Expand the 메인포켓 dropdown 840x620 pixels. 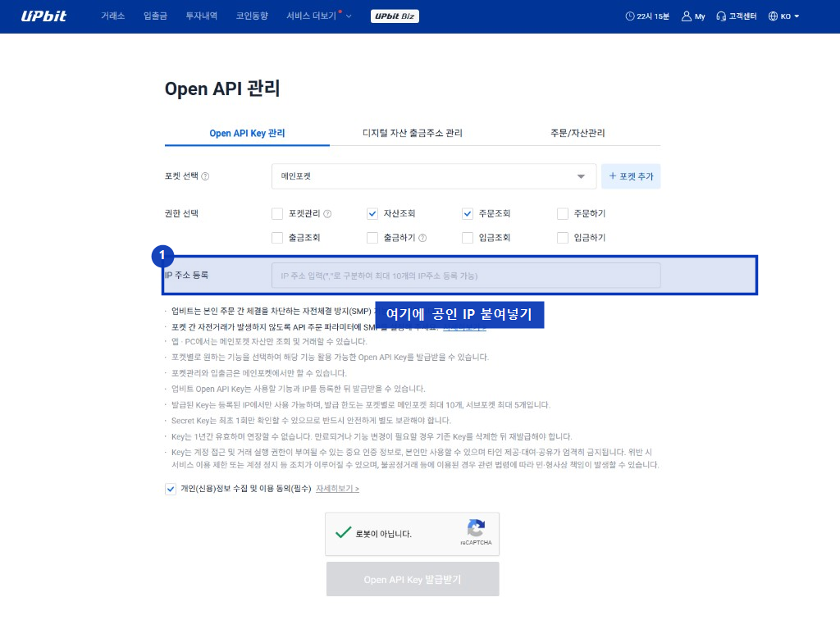[x=434, y=176]
